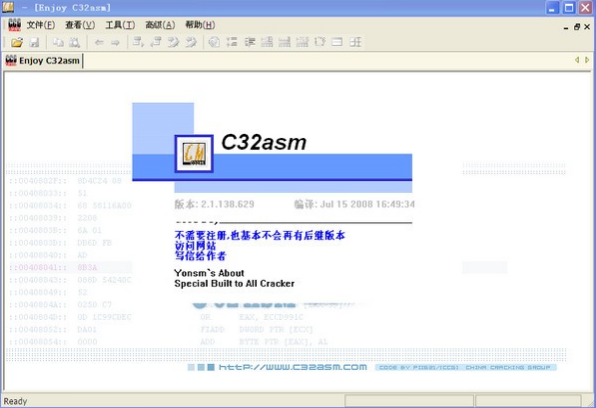Restore the inner document window
The image size is (596, 408).
tap(577, 27)
